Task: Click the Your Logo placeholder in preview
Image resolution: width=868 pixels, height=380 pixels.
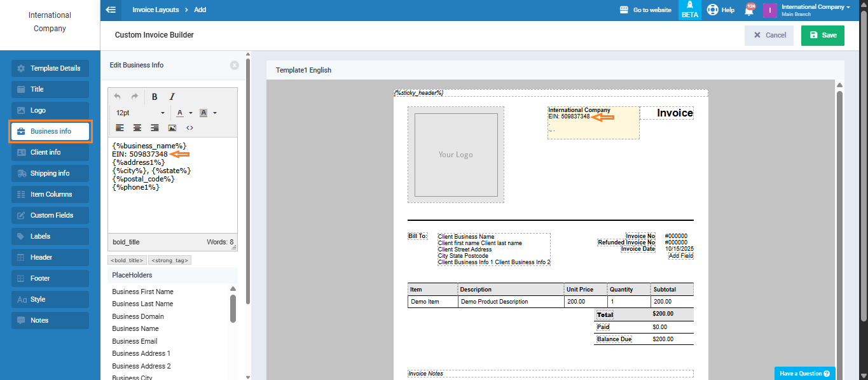Action: 455,155
